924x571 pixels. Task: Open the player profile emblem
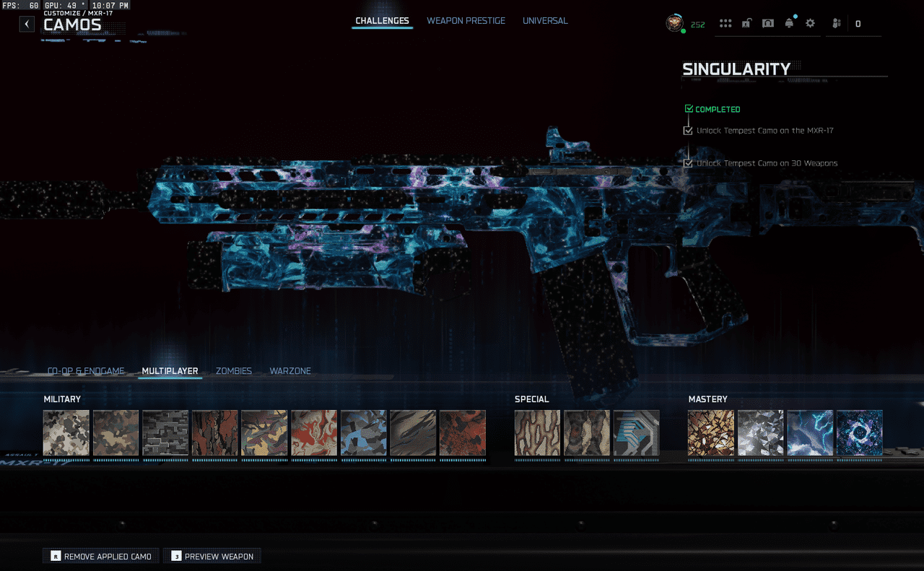674,23
